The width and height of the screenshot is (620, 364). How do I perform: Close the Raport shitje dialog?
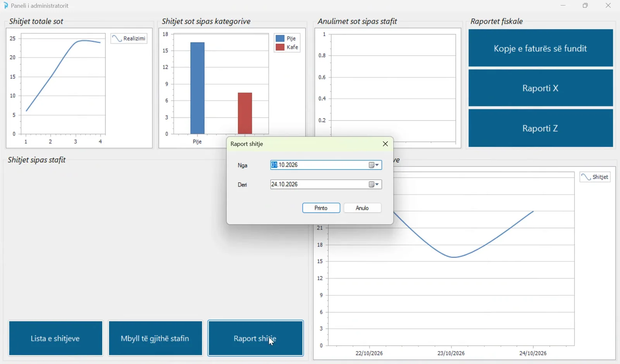click(385, 144)
